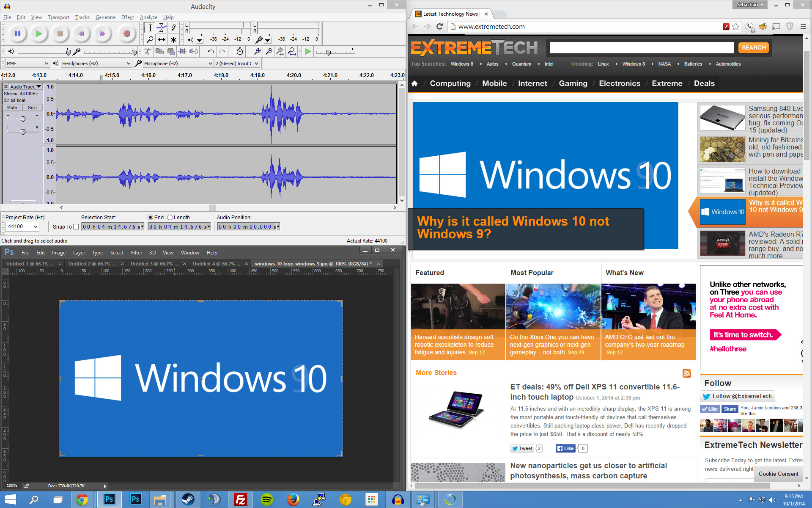This screenshot has height=508, width=812.
Task: Open the Microphone (H2) input dropdown
Action: (210, 63)
